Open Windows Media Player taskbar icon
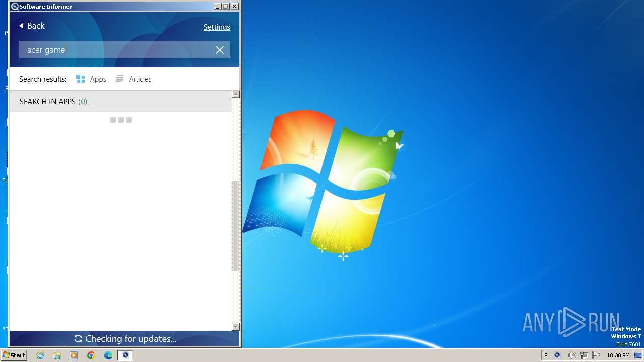This screenshot has height=362, width=644. click(x=74, y=355)
